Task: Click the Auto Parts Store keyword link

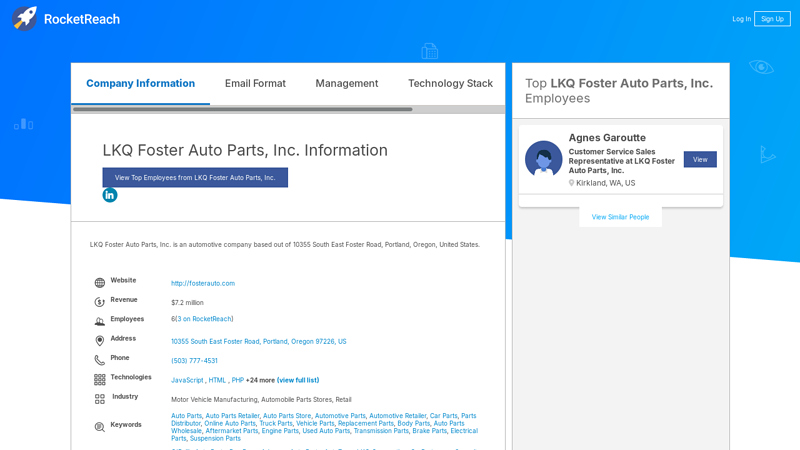Action: [287, 416]
